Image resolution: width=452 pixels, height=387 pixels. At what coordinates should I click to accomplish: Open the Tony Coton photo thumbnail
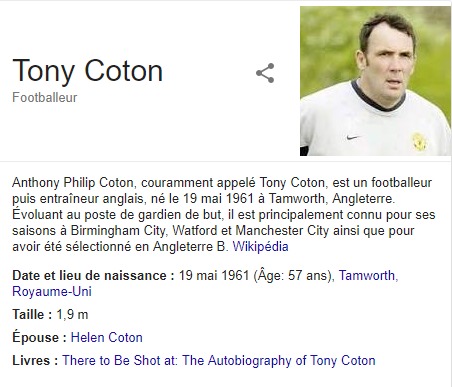[376, 81]
